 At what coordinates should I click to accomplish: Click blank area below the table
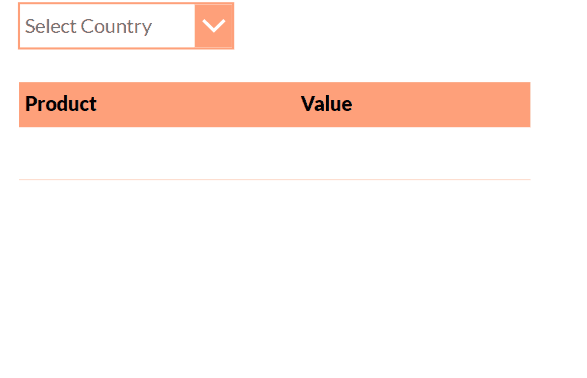pyautogui.click(x=275, y=279)
